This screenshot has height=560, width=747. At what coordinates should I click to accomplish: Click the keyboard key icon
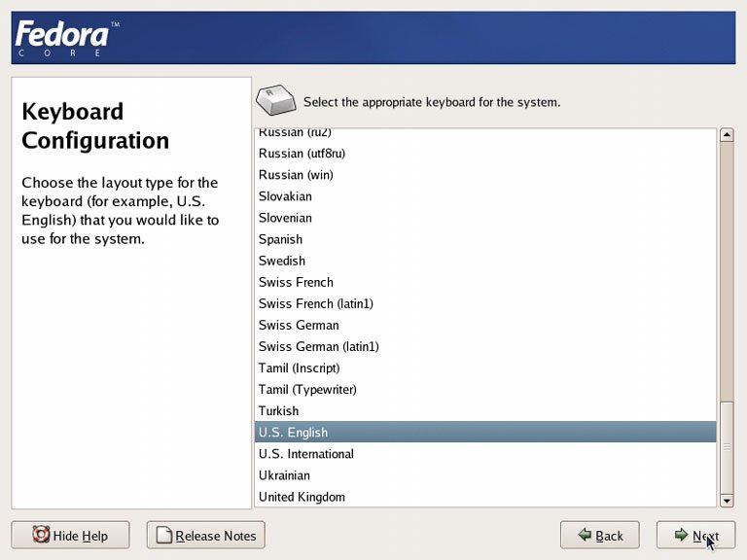(276, 100)
